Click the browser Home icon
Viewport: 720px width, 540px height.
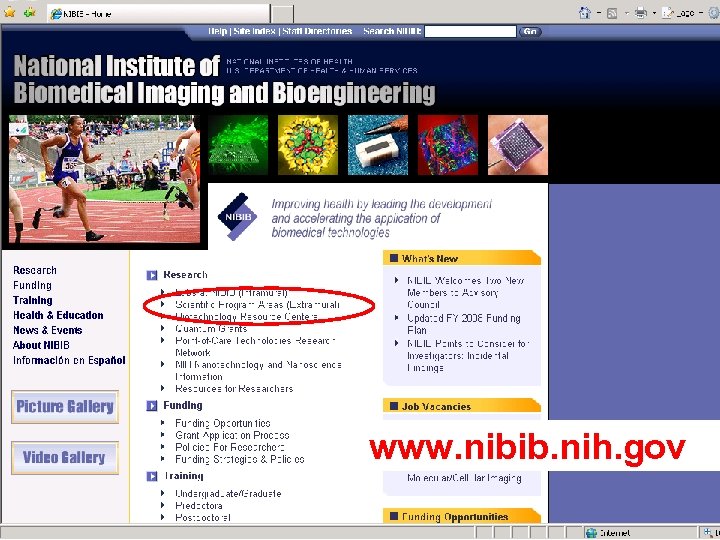tap(585, 13)
